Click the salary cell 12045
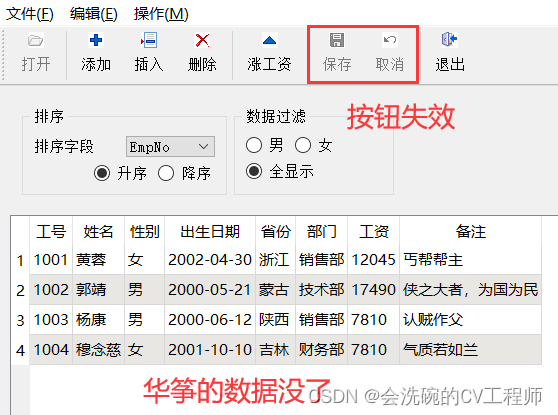This screenshot has width=558, height=415. (374, 260)
